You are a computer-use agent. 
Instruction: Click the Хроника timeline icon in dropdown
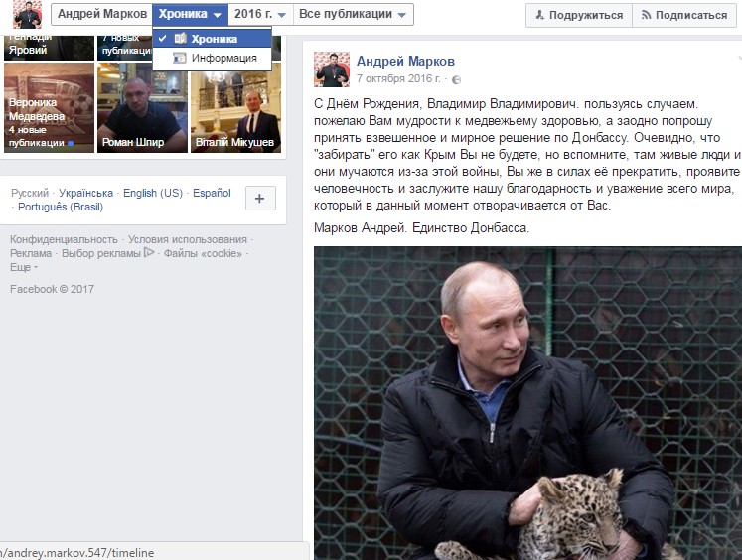[x=180, y=39]
